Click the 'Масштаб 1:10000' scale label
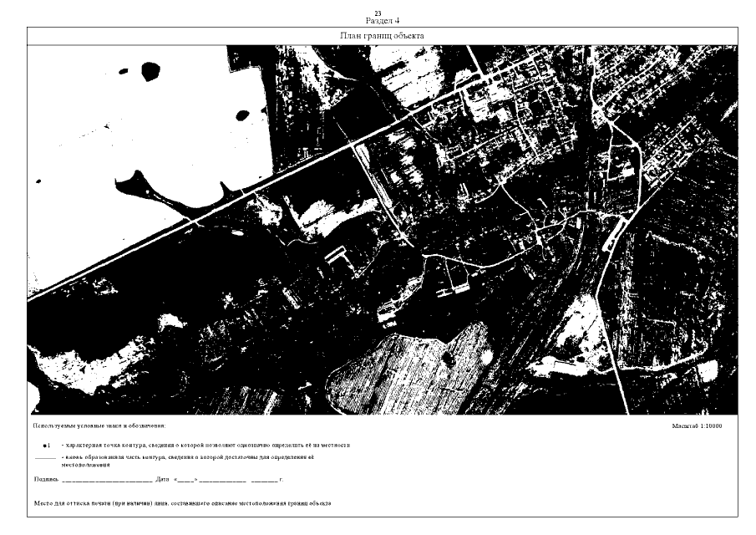The image size is (756, 535). click(697, 426)
